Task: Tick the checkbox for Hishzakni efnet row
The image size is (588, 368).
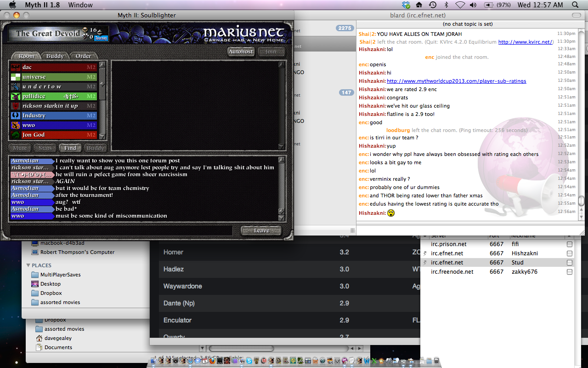Action: coord(570,253)
